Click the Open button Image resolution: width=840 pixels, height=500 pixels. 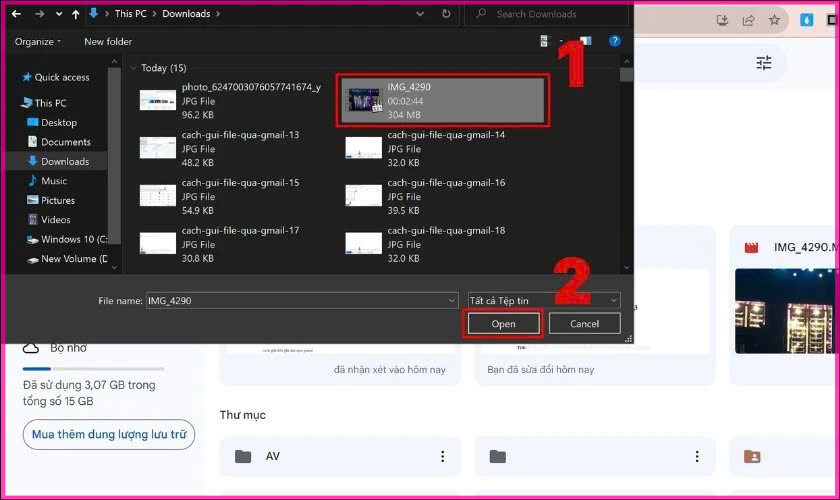click(503, 324)
